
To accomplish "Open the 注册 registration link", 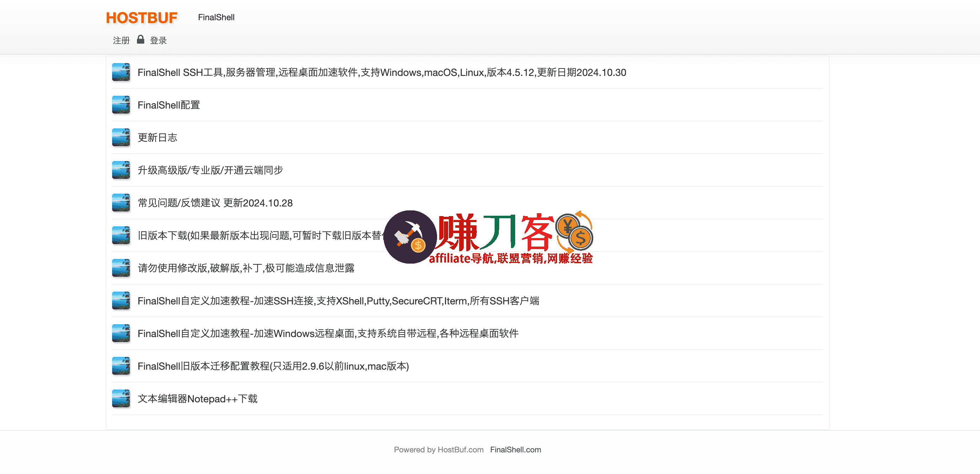I will 121,41.
